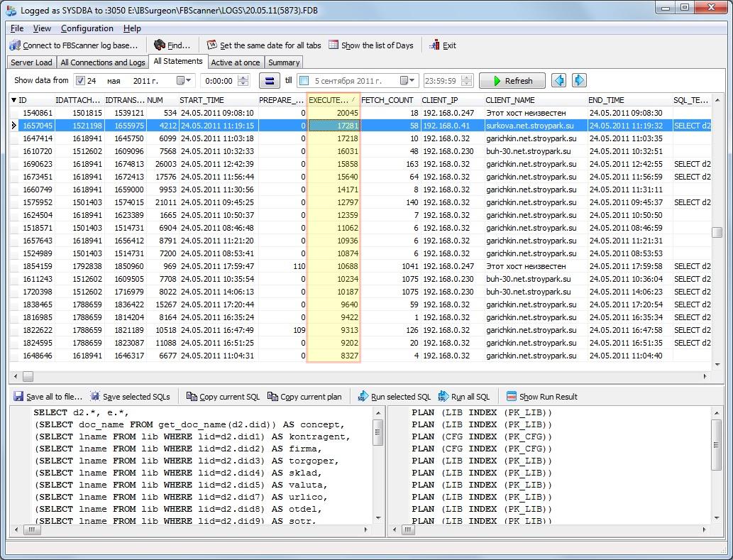The image size is (733, 560).
Task: Go to previous day with left arrow
Action: (x=558, y=80)
